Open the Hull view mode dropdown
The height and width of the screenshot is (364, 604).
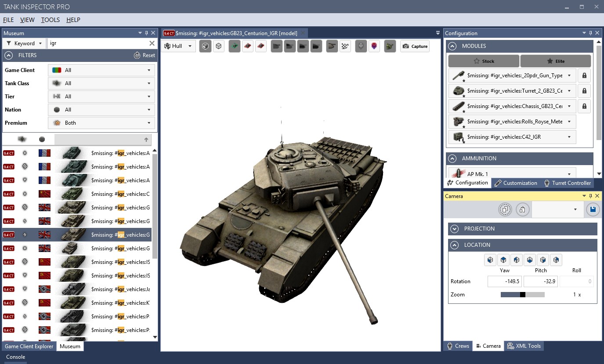pos(178,46)
